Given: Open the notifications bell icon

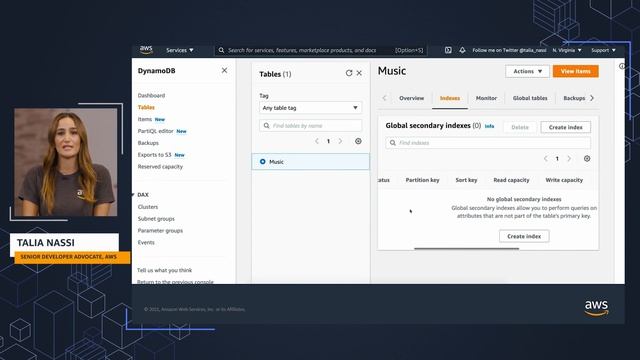Looking at the screenshot, I should click(x=462, y=50).
